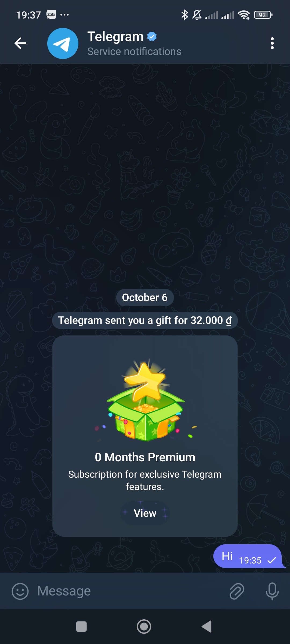
Task: Tap the October 6 date bubble
Action: [x=145, y=298]
